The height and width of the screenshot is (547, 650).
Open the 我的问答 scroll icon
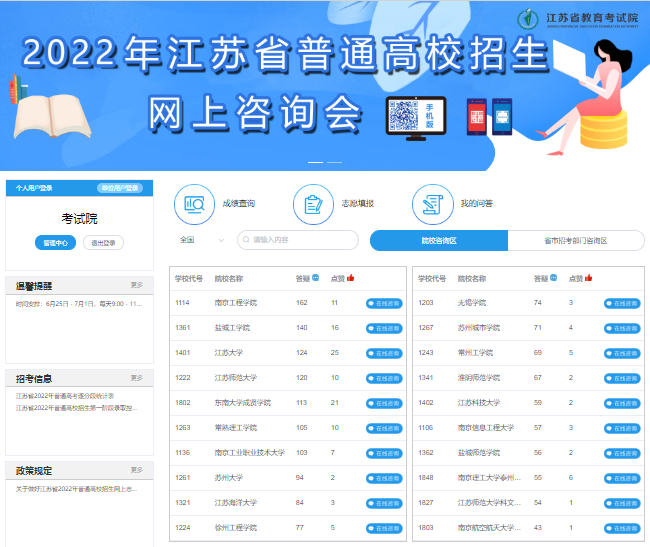[x=432, y=204]
